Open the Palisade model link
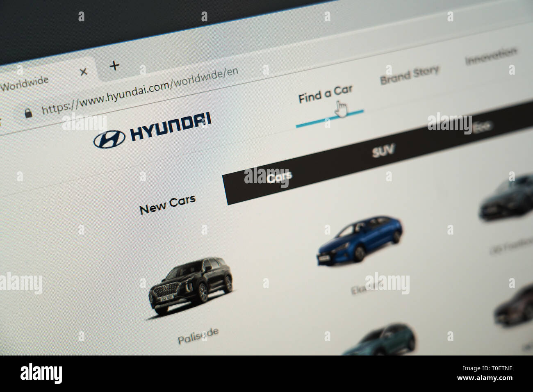Screen dimensions: 533x392 tap(198, 335)
